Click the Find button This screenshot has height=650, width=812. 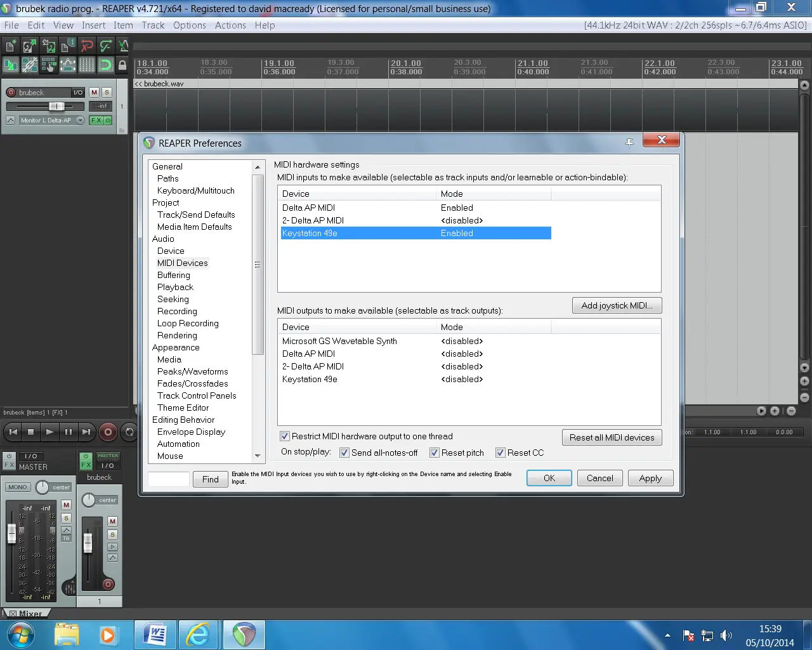(211, 479)
